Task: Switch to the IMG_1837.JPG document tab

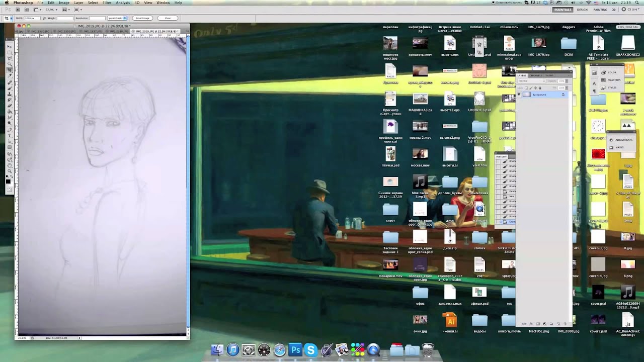Action: tap(91, 31)
